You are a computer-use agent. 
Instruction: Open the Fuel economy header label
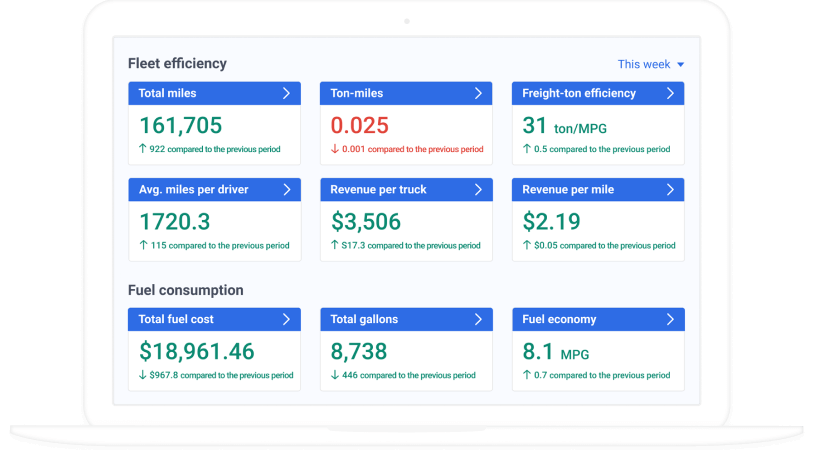(x=559, y=319)
